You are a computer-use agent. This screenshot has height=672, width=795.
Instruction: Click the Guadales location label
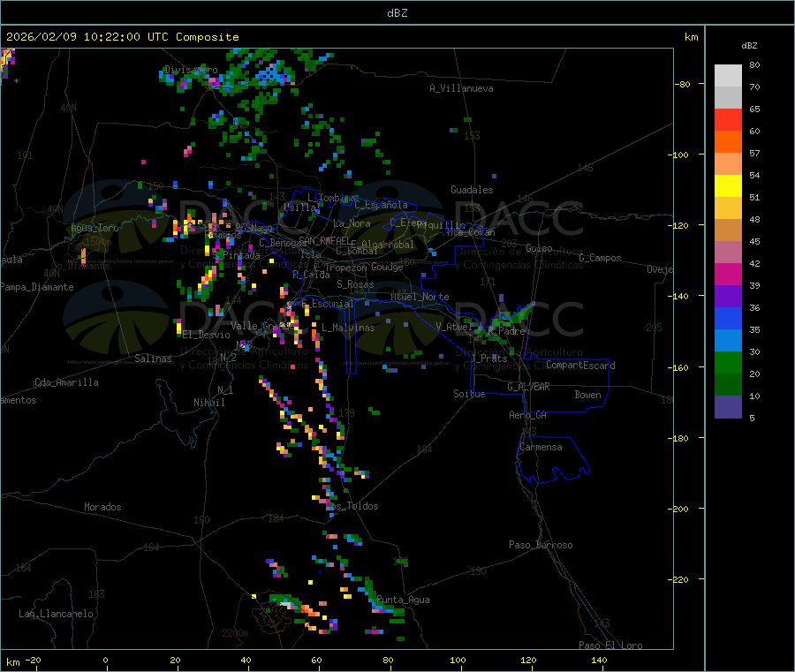pos(472,190)
